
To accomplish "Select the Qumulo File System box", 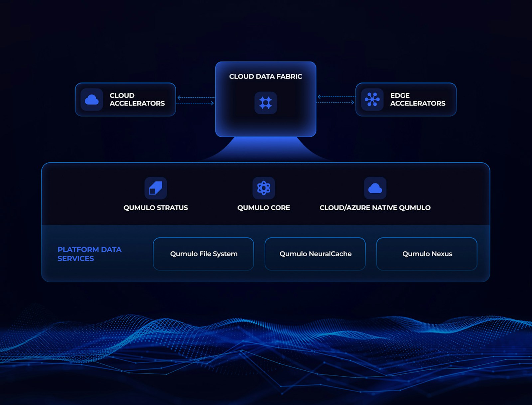I will [203, 254].
